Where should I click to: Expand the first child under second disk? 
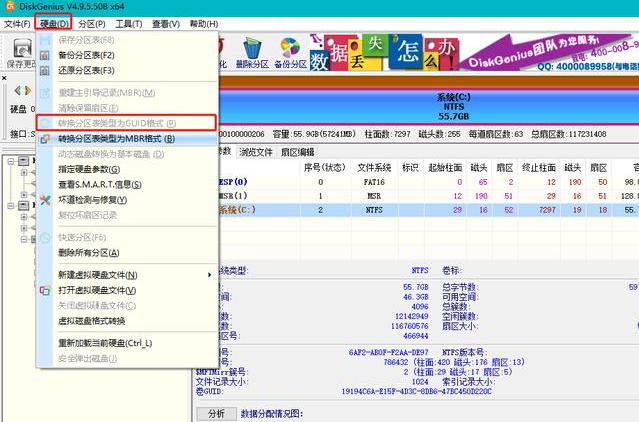pyautogui.click(x=24, y=217)
